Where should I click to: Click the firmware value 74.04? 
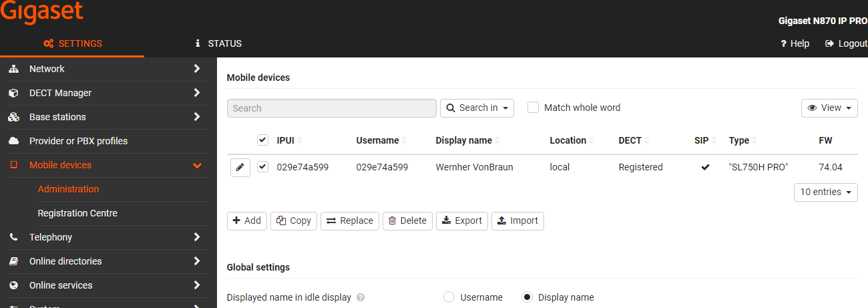(831, 167)
